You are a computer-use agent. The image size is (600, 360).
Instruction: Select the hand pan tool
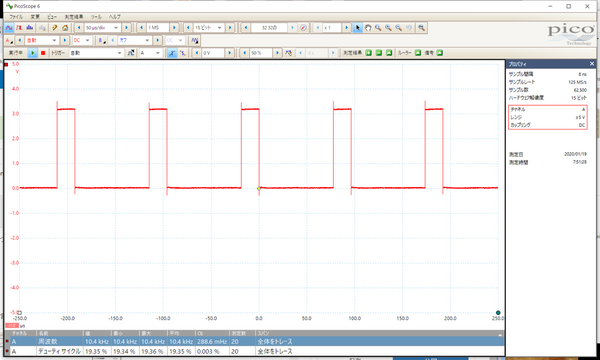click(368, 28)
